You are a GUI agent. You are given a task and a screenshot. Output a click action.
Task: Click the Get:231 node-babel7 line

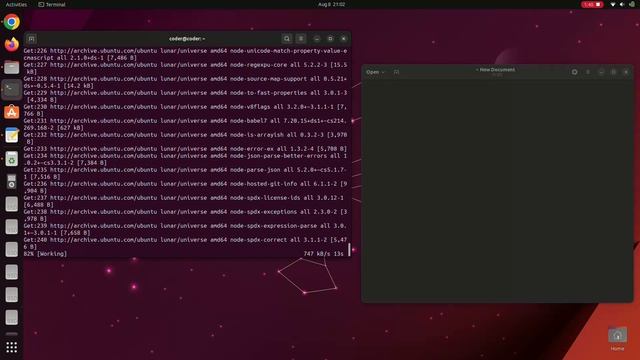pos(185,124)
